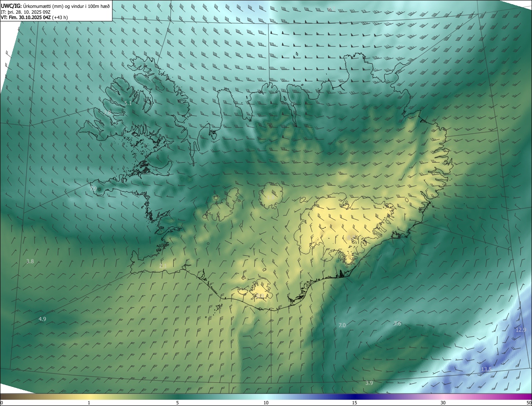
Task: Click the color scale label 50
Action: [x=529, y=403]
